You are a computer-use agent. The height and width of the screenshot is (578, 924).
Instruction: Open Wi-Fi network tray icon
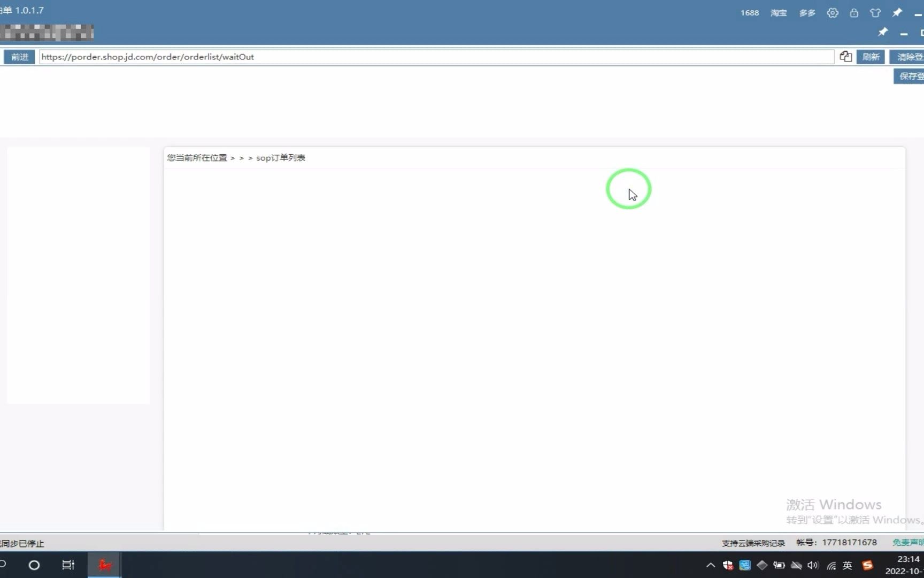(831, 566)
